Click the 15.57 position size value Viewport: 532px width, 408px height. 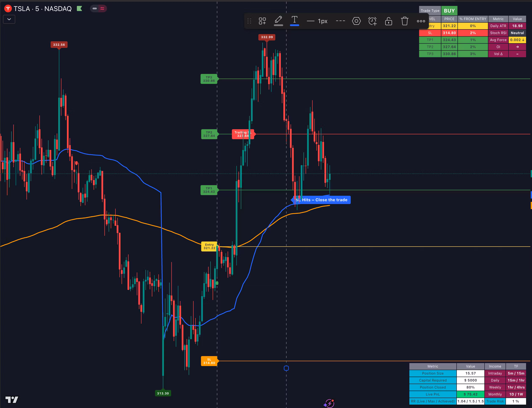(x=470, y=373)
